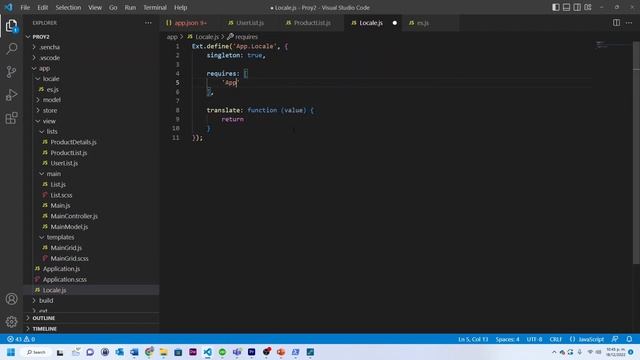Split the editor to the right

point(616,23)
